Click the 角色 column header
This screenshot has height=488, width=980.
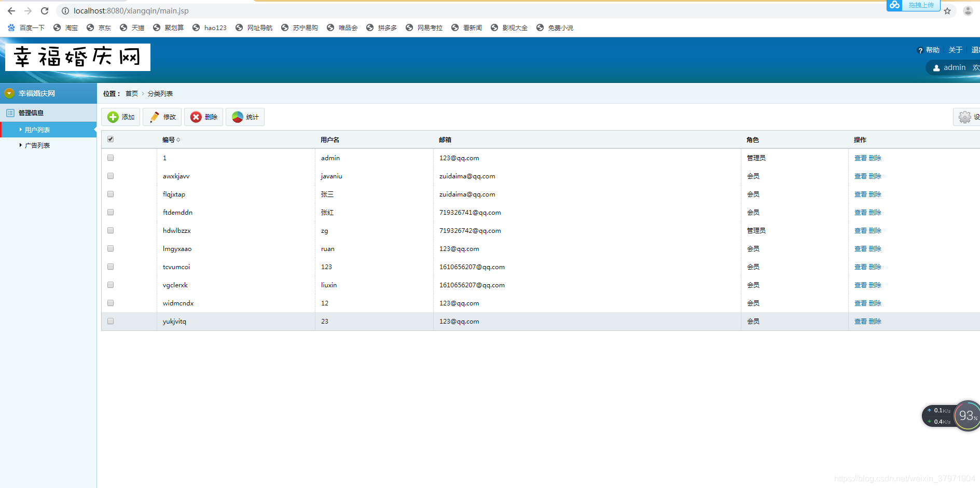(753, 140)
